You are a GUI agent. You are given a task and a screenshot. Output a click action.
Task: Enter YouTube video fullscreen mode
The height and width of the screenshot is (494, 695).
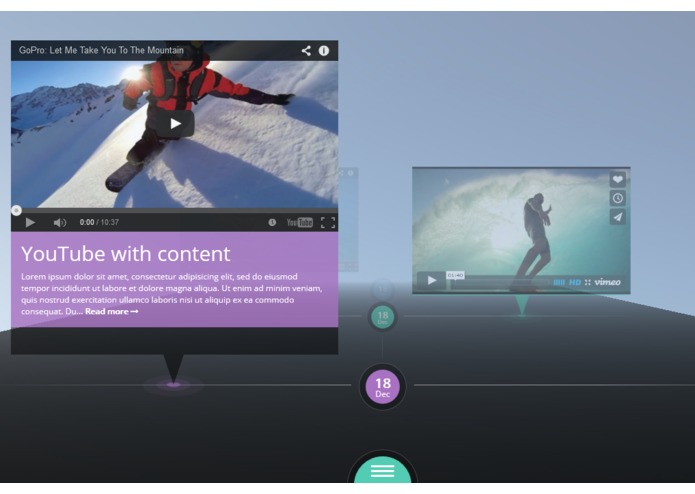328,222
